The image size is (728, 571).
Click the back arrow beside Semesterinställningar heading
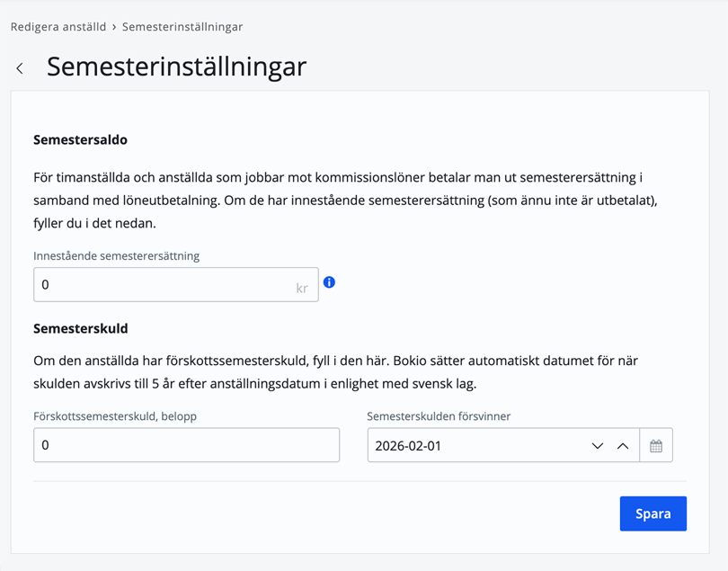[19, 67]
